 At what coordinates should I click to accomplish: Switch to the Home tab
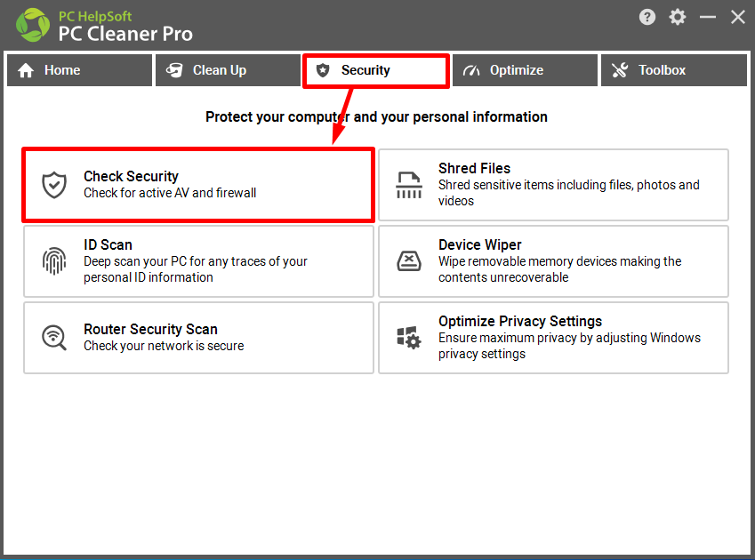(79, 70)
